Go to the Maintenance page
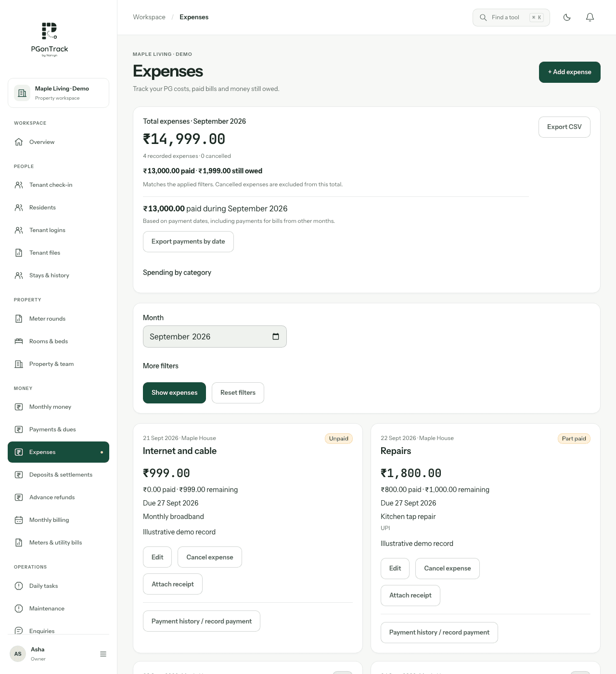616x674 pixels. click(58, 609)
